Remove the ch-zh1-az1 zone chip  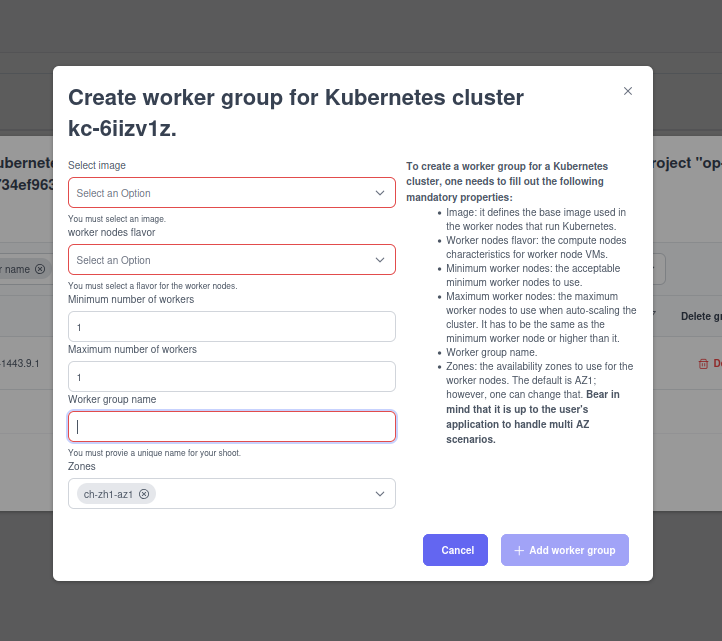[x=144, y=494]
